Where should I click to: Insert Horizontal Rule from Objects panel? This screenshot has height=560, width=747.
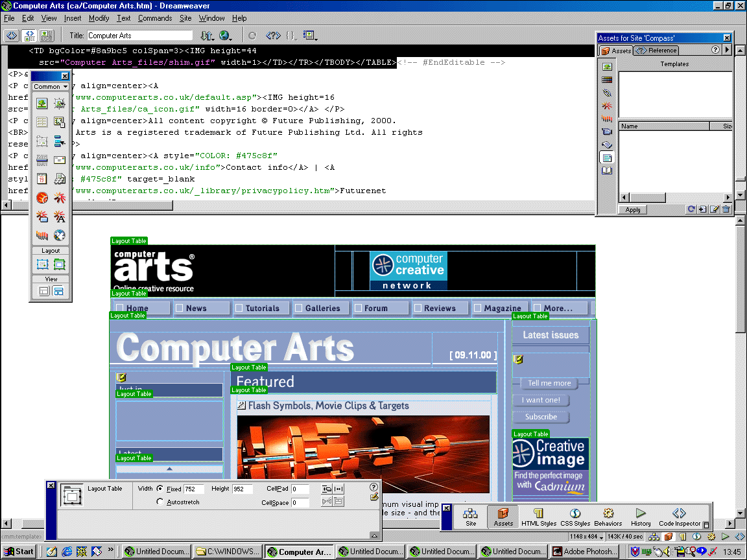point(42,160)
